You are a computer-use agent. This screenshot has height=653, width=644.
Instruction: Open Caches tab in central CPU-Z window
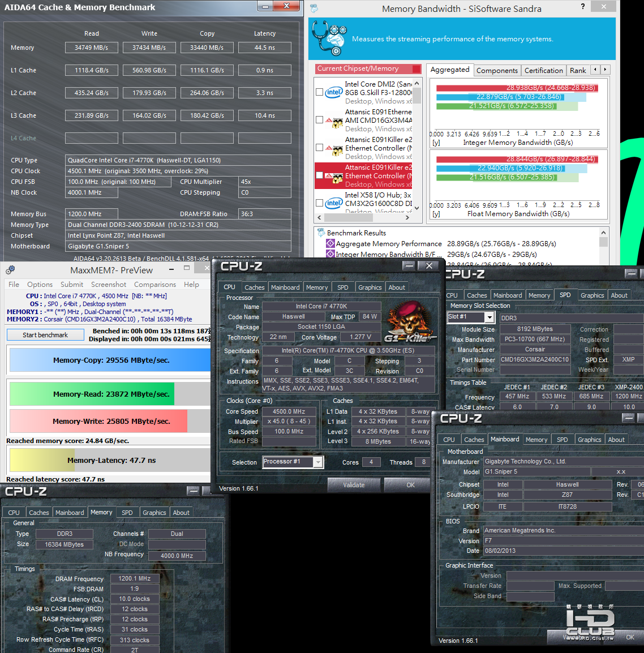point(255,287)
